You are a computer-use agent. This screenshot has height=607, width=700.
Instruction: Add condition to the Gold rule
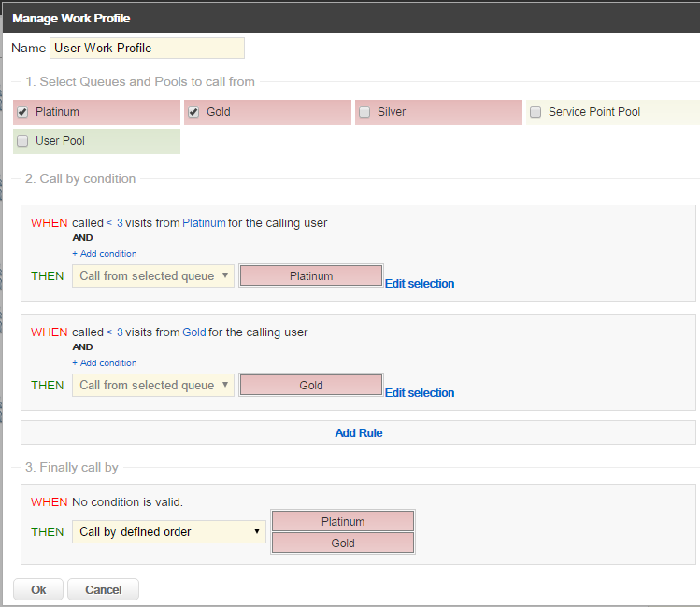(104, 363)
